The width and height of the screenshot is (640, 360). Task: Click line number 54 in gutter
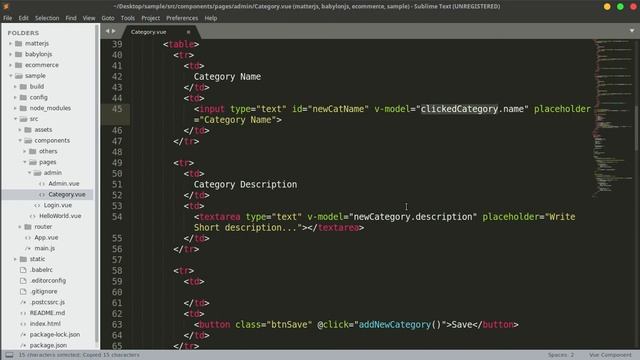point(117,217)
